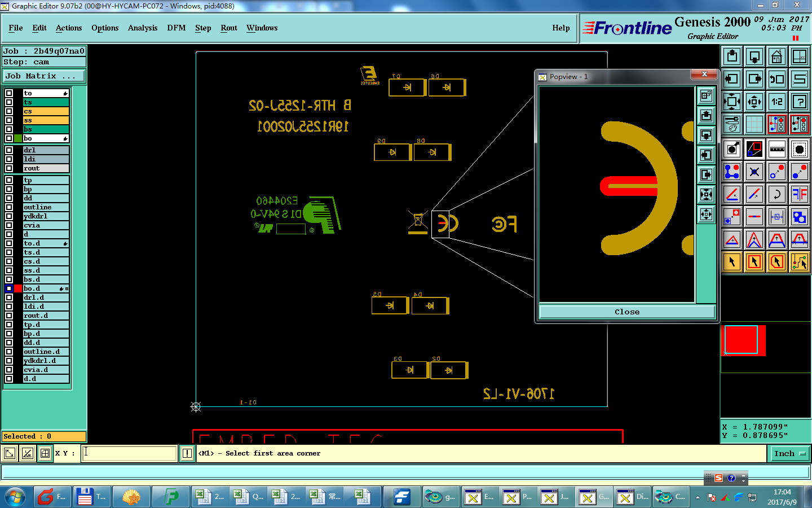The width and height of the screenshot is (812, 508).
Task: Click the Popview pan up icon
Action: coord(707,116)
